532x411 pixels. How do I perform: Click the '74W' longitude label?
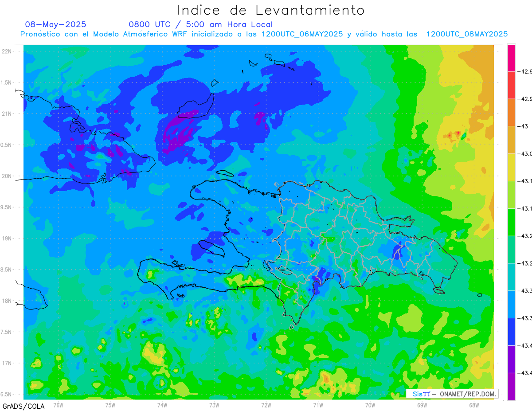[x=162, y=404]
